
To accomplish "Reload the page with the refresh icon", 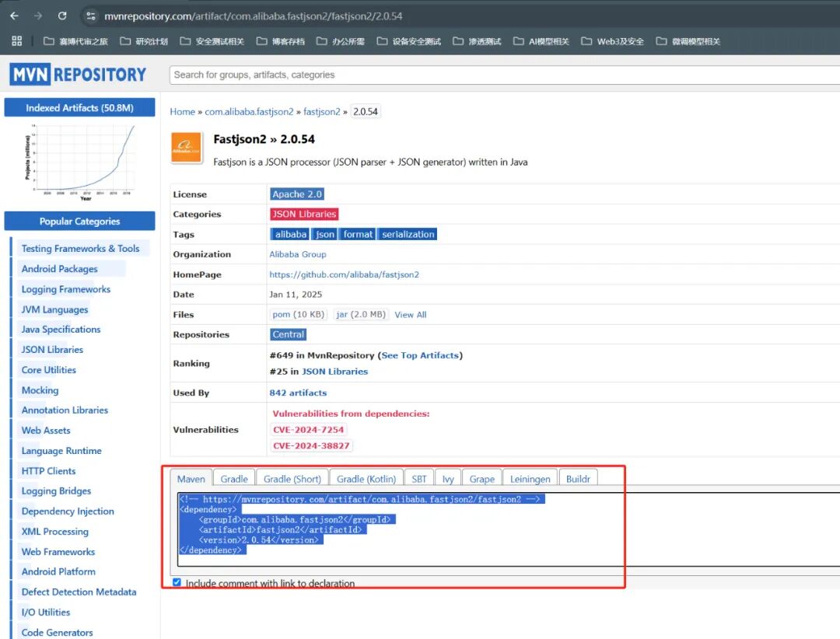I will click(62, 16).
